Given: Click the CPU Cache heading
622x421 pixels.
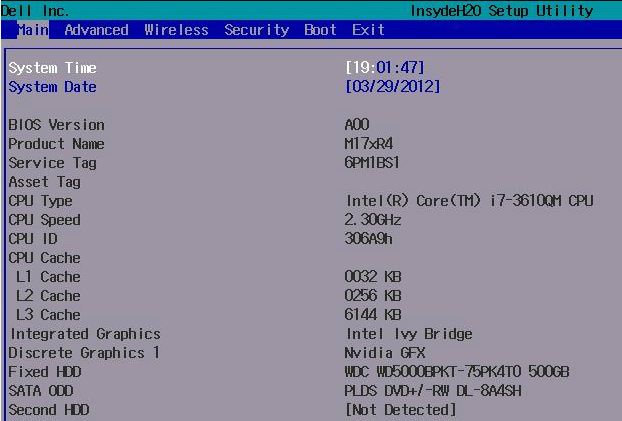Looking at the screenshot, I should pos(44,258).
